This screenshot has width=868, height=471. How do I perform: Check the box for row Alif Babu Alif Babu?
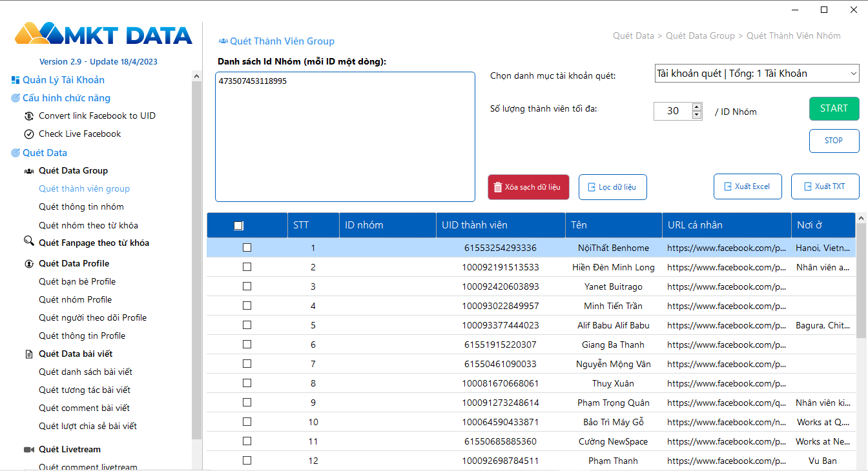(247, 325)
